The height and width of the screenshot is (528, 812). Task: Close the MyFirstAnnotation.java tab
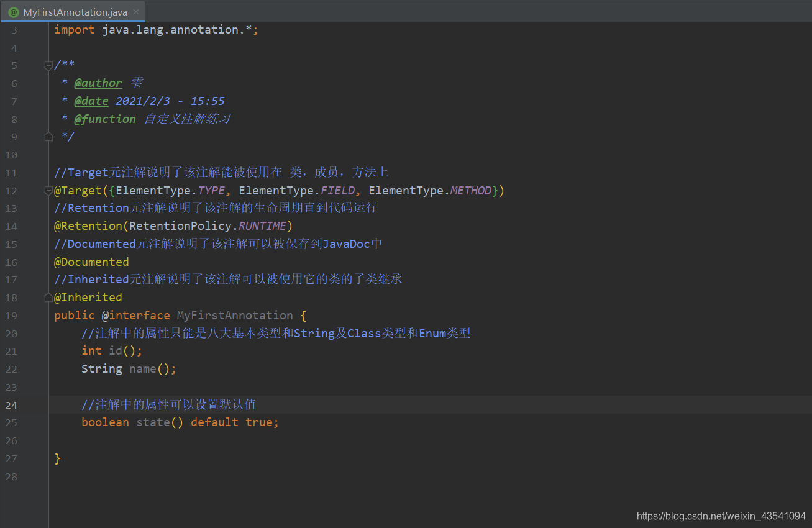[x=137, y=12]
